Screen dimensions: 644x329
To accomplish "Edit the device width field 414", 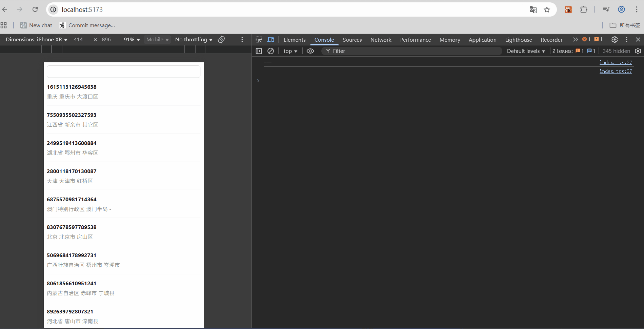I will pos(79,40).
